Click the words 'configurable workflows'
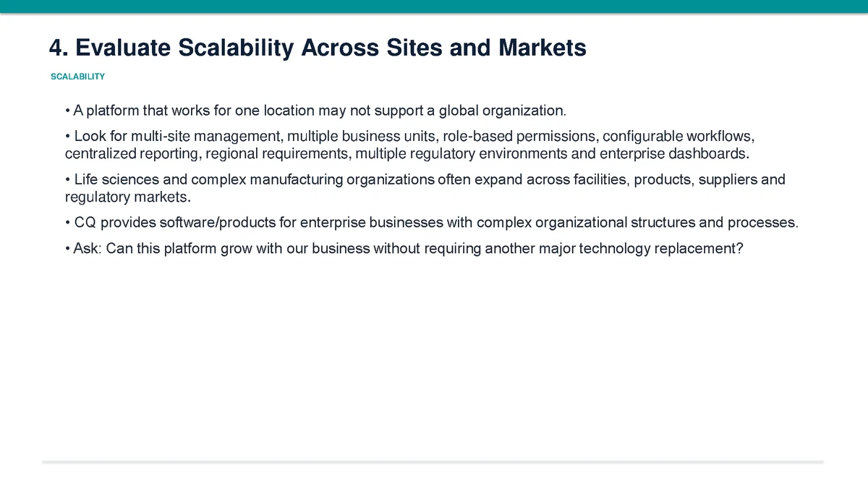The image size is (868, 488). (678, 137)
